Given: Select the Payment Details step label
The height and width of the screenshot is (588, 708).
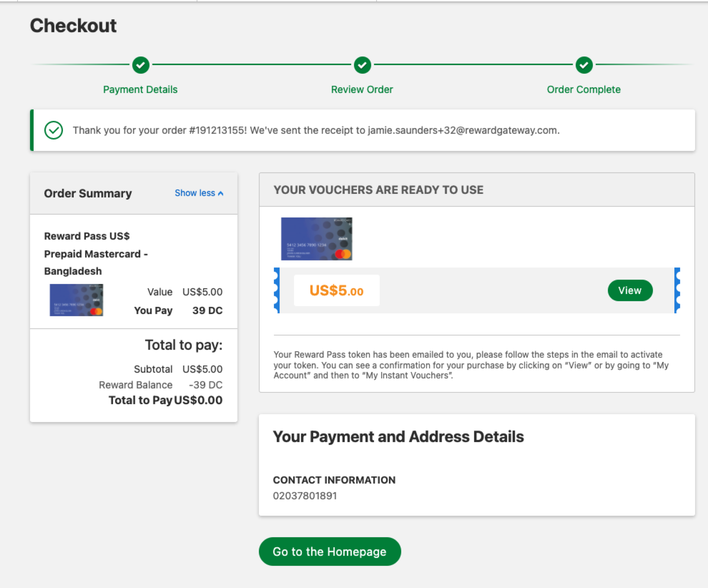Looking at the screenshot, I should [x=140, y=89].
